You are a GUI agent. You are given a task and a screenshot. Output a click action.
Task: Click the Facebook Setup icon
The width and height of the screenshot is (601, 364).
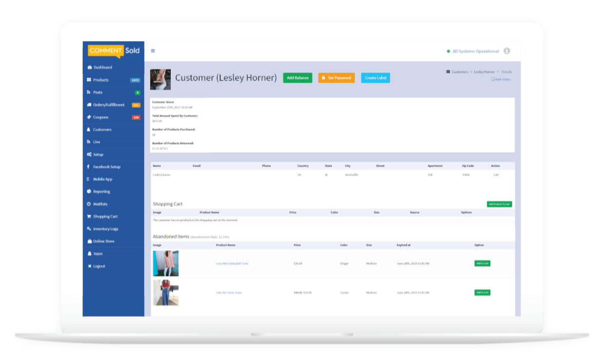click(88, 167)
